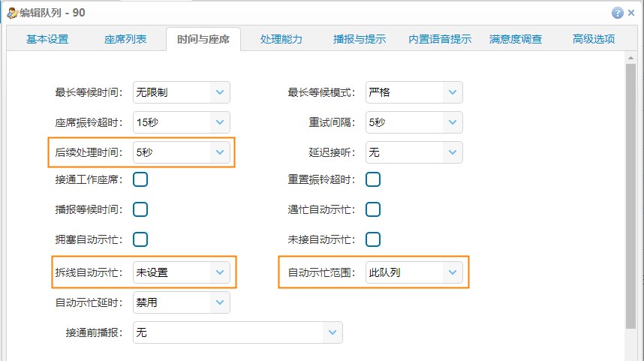The width and height of the screenshot is (644, 361).
Task: Close the 编辑队列 dialog
Action: point(631,13)
